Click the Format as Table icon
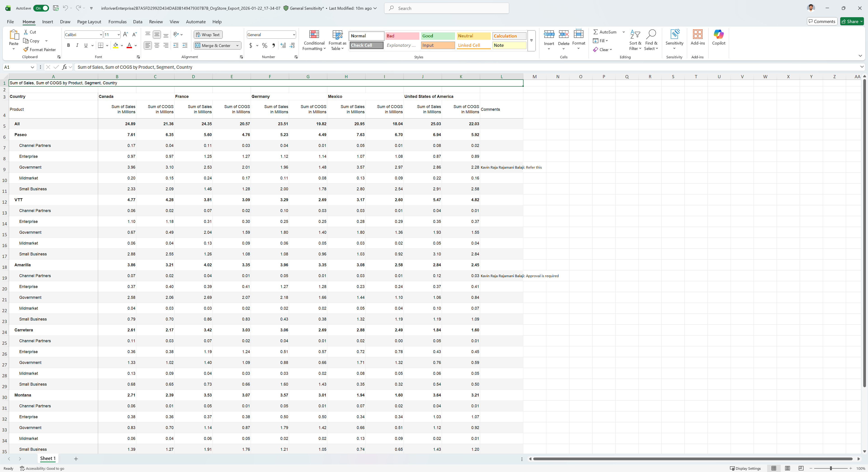 point(337,40)
